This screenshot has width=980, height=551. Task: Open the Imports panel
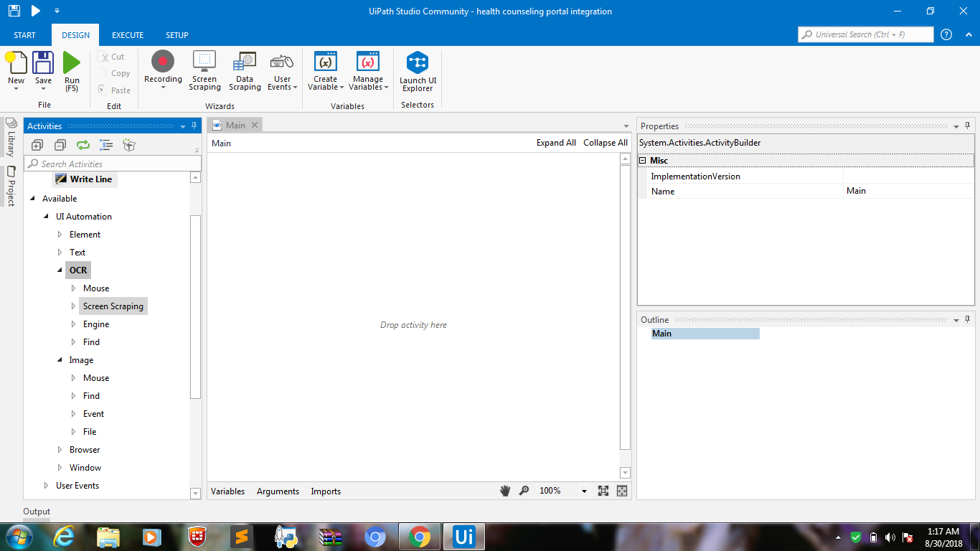(x=326, y=491)
